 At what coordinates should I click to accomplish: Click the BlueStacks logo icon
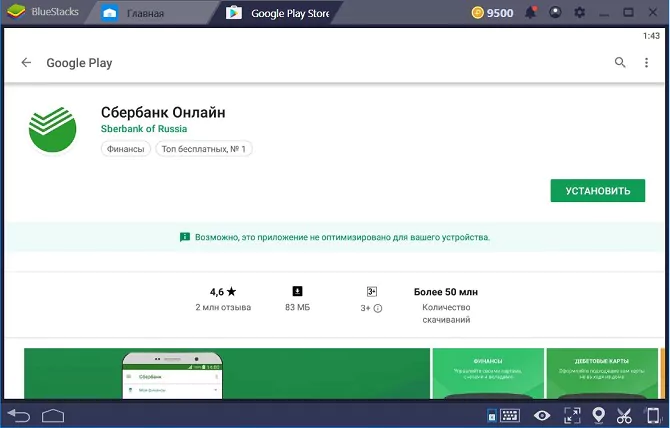[16, 12]
